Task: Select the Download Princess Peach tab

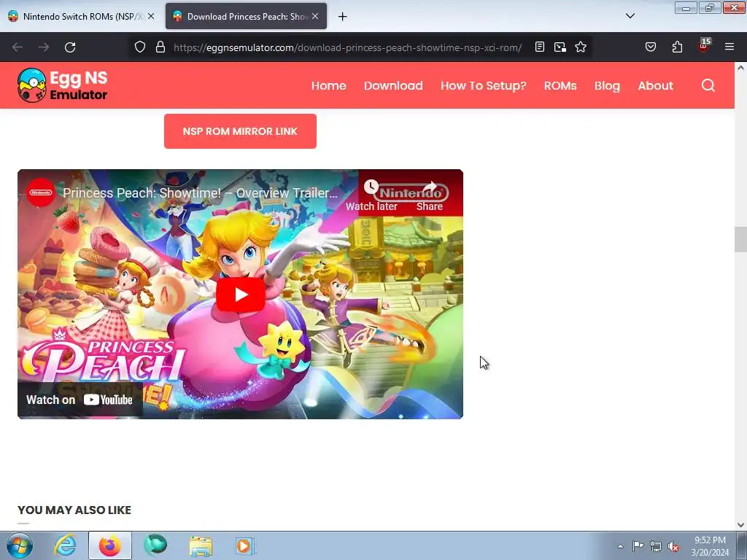Action: point(246,17)
